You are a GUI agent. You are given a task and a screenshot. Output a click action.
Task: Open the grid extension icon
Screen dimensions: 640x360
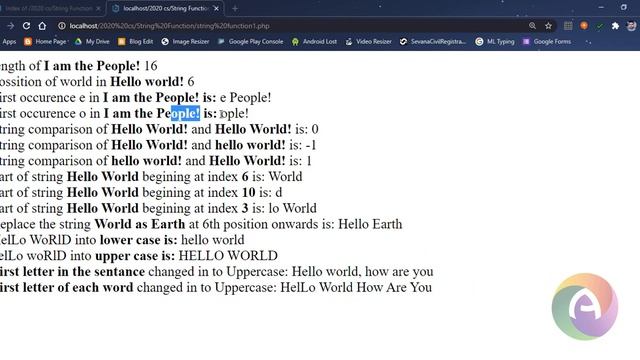pos(568,26)
